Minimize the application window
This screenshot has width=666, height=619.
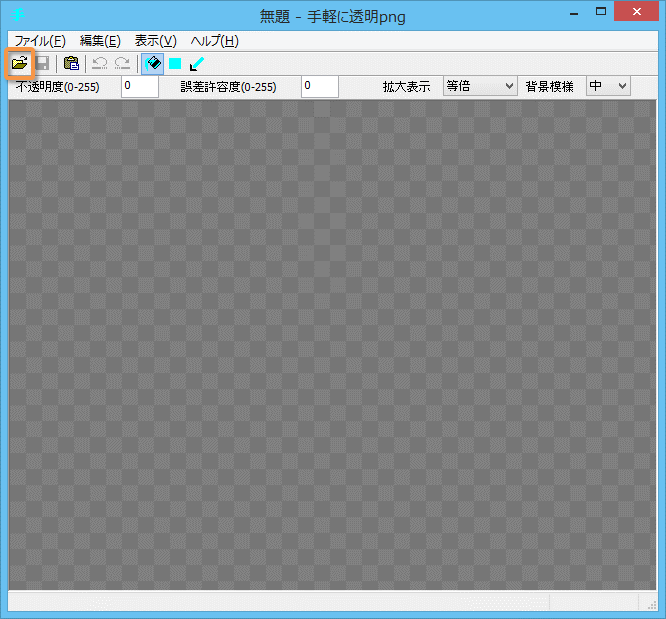[572, 12]
